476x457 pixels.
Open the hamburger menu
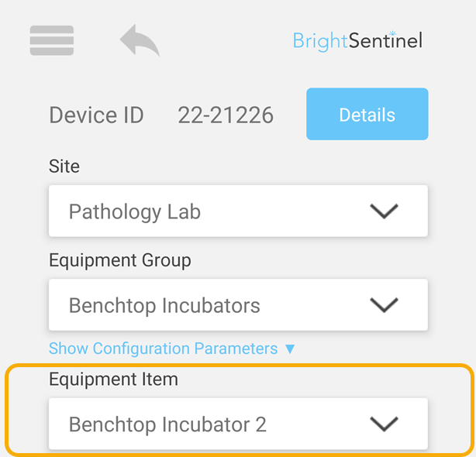click(52, 40)
